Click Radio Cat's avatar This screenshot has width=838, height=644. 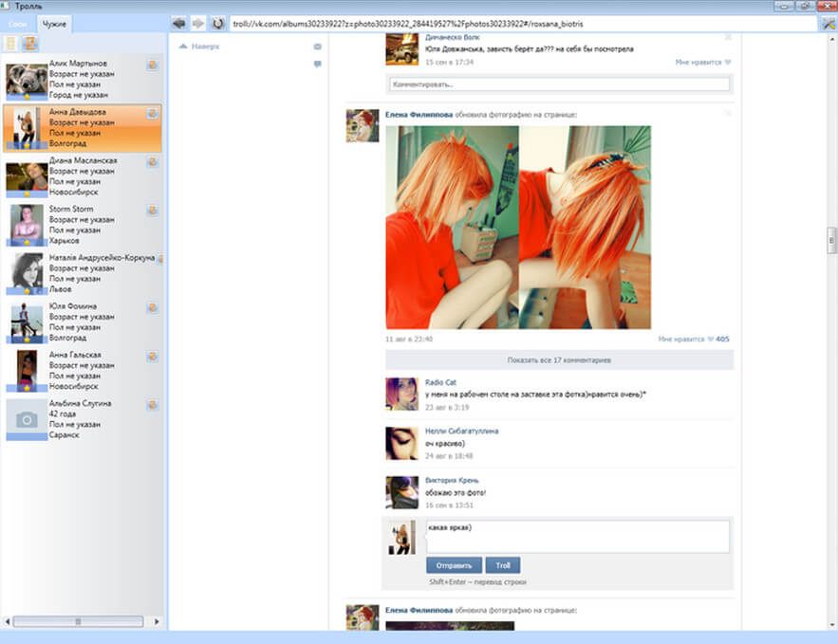[401, 395]
